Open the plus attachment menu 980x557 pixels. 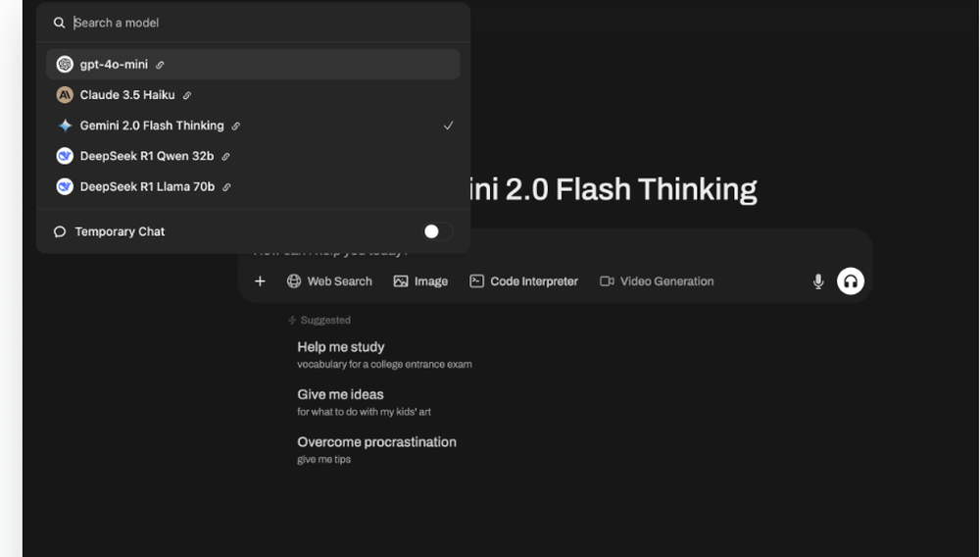[260, 281]
